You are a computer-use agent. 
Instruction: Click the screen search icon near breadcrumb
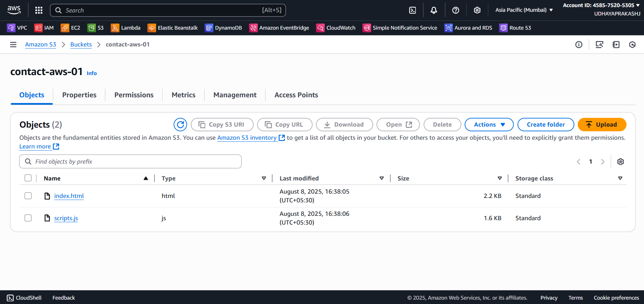[x=599, y=44]
